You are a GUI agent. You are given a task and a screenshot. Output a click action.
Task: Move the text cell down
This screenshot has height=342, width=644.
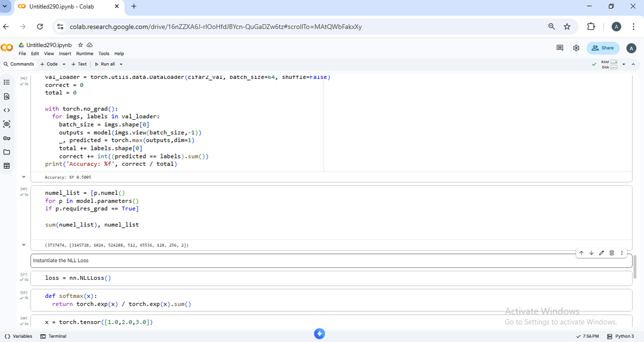click(x=591, y=253)
